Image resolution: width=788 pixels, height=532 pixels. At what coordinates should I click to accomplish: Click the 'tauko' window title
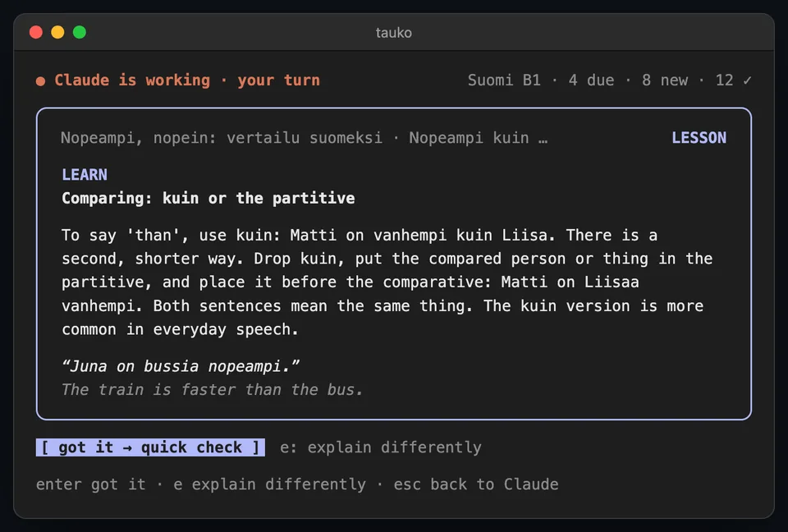(394, 33)
